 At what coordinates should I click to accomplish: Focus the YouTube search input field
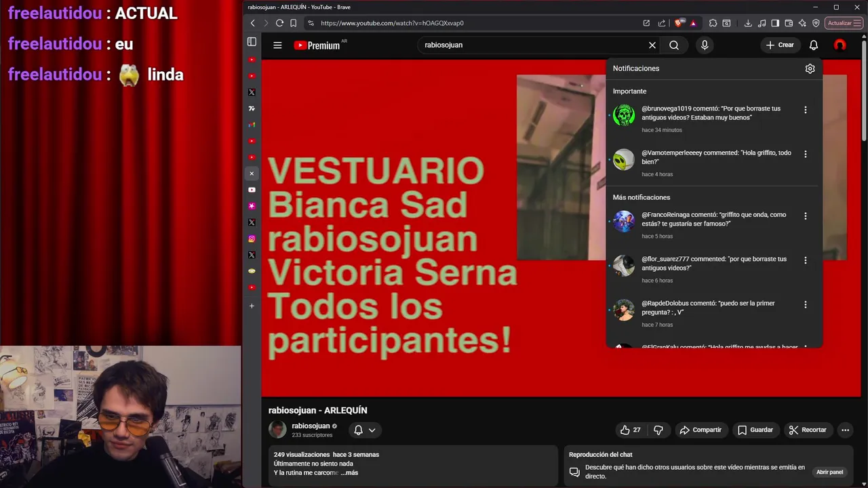pyautogui.click(x=532, y=45)
